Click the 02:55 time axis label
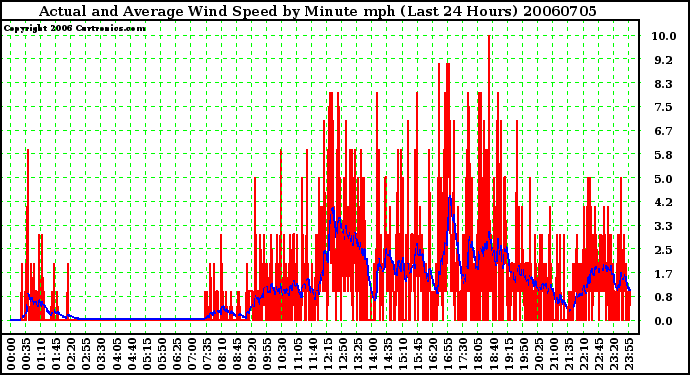Image resolution: width=690 pixels, height=375 pixels. [86, 354]
